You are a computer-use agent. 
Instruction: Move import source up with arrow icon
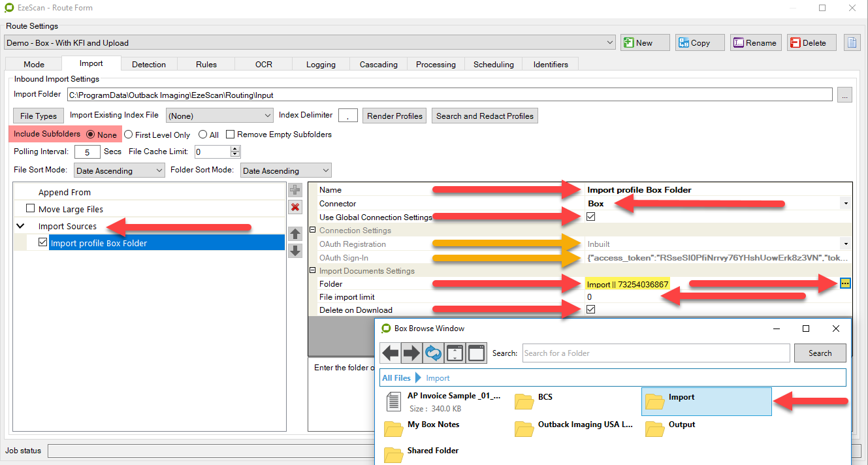(x=295, y=234)
